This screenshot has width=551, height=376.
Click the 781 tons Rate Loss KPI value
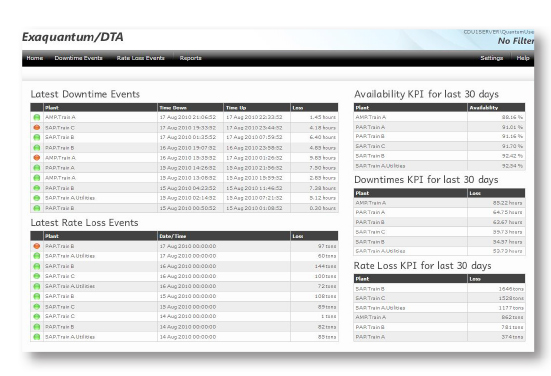pyautogui.click(x=512, y=327)
